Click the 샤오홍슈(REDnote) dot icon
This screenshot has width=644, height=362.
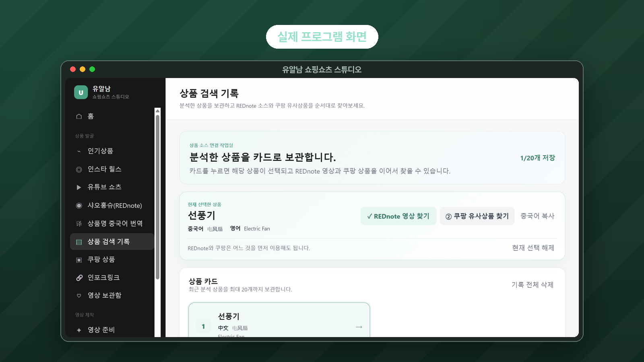point(79,206)
